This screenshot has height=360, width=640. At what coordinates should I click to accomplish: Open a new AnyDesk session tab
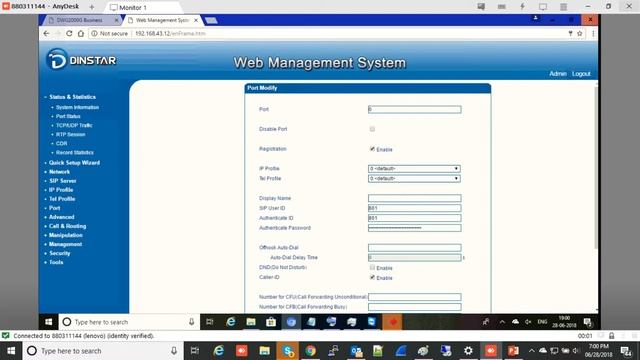[92, 7]
